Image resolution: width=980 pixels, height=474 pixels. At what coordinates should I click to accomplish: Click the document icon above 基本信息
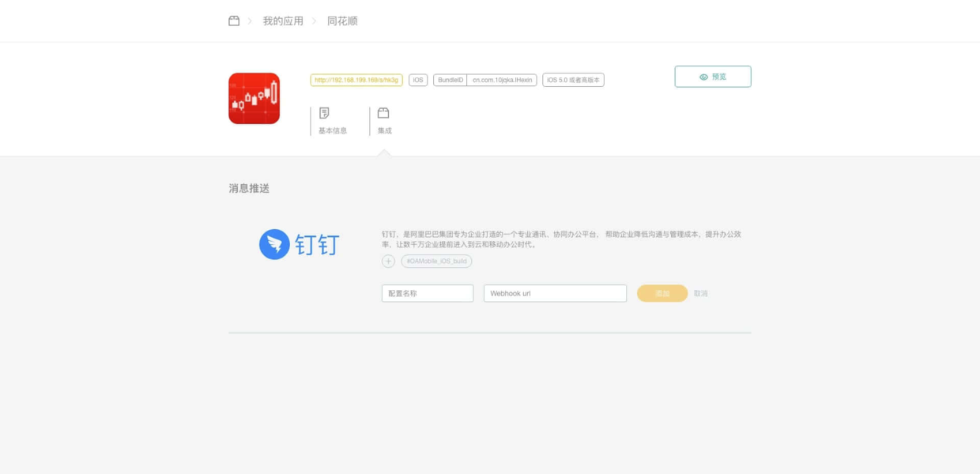pyautogui.click(x=322, y=114)
